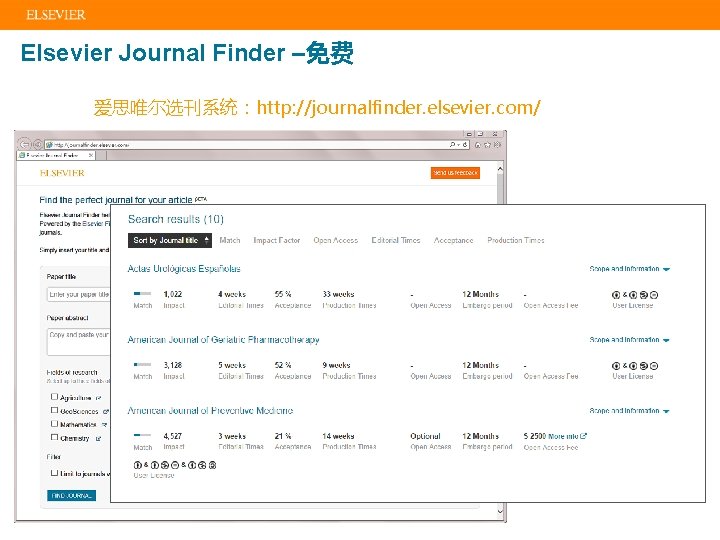Click the browser favorites star icon
720x540 pixels.
(488, 145)
